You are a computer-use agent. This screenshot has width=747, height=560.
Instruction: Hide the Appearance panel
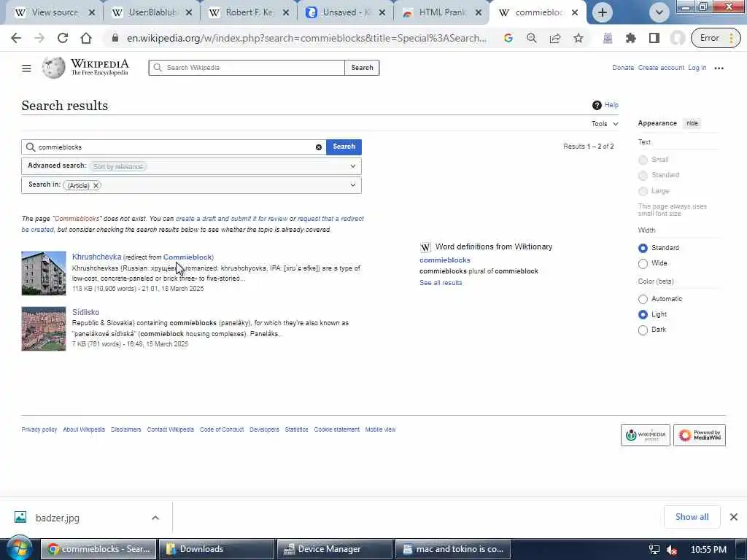tap(692, 123)
